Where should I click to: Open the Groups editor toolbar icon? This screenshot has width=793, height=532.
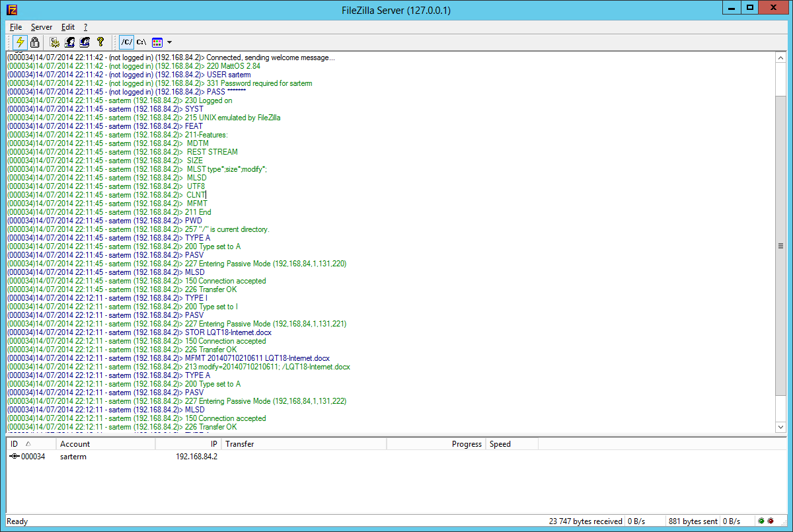coord(85,42)
